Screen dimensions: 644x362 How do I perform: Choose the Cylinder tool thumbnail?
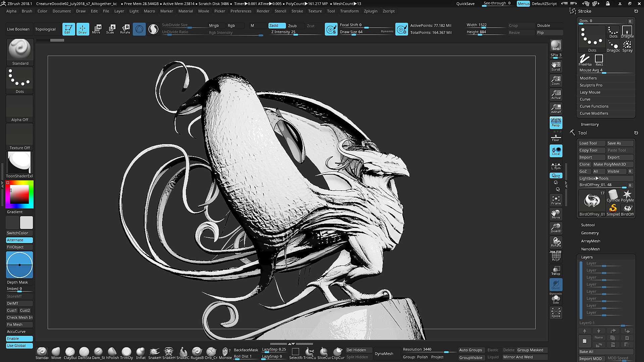[x=613, y=196]
